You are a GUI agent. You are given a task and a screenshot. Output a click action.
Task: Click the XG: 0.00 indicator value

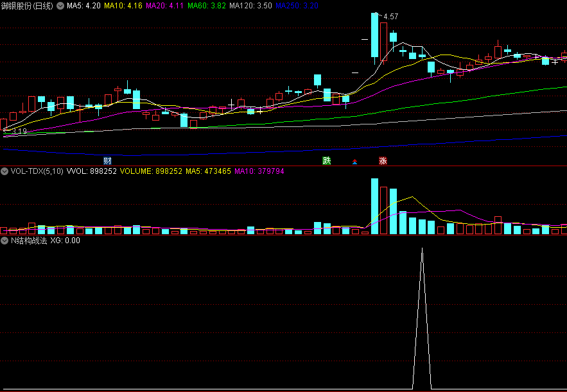click(x=65, y=241)
